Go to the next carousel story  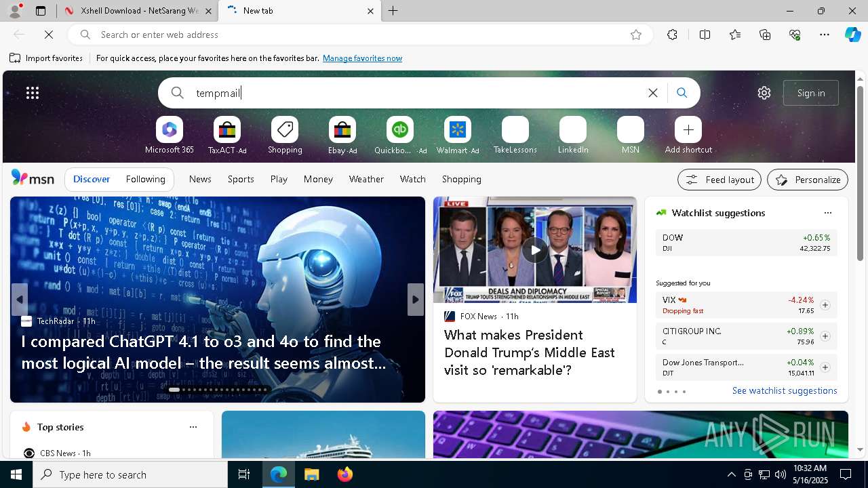tap(416, 300)
